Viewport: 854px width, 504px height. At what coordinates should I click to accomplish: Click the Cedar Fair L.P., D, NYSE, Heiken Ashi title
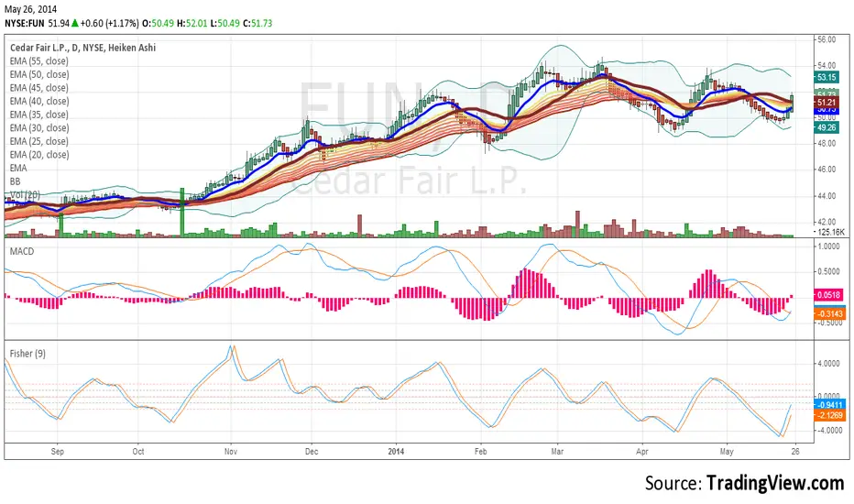click(82, 48)
